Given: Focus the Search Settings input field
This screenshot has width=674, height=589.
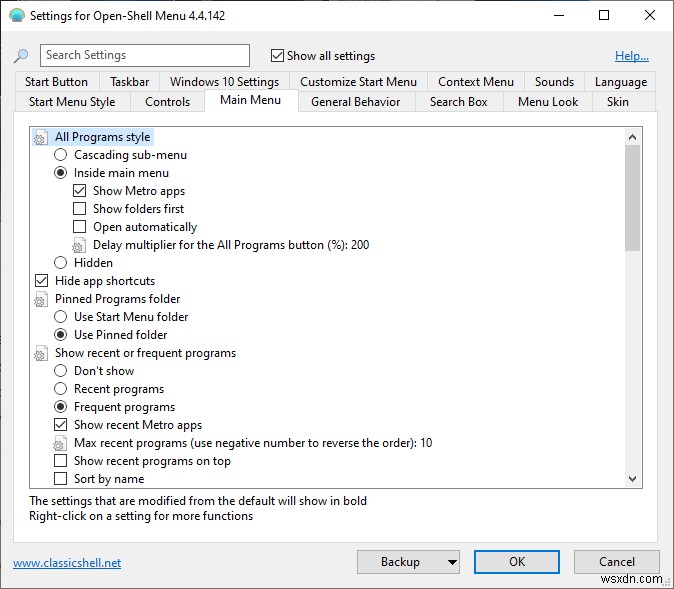Looking at the screenshot, I should coord(145,55).
